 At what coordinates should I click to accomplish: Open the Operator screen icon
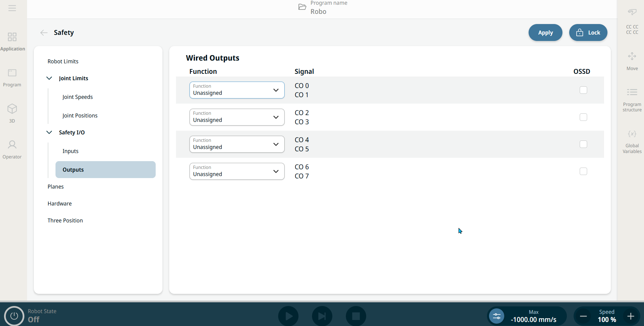[12, 145]
